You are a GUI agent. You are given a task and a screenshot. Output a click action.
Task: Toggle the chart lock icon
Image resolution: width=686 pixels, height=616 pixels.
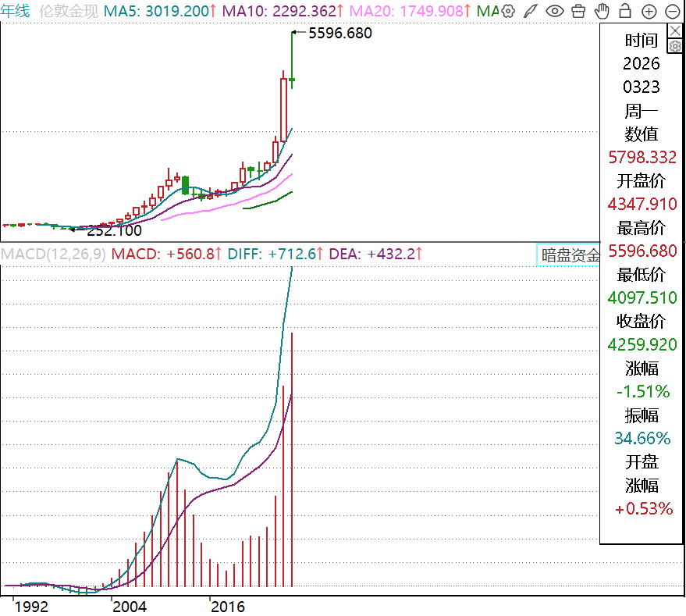[624, 11]
